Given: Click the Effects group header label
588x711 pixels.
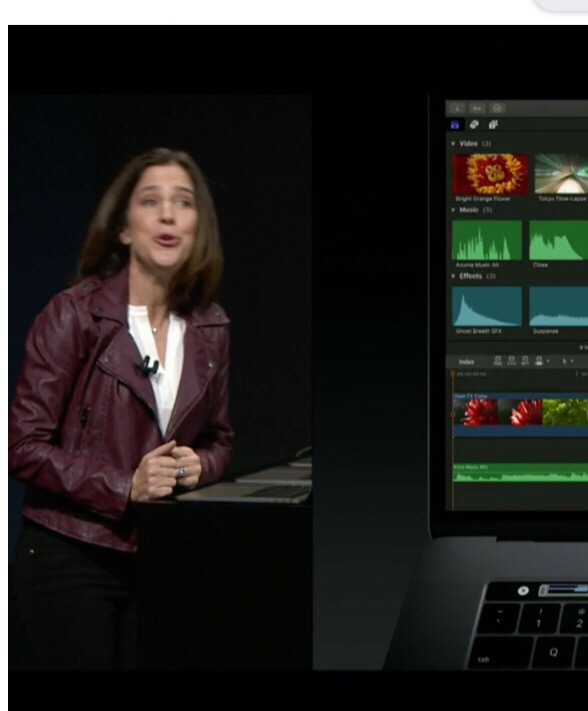Looking at the screenshot, I should 471,276.
